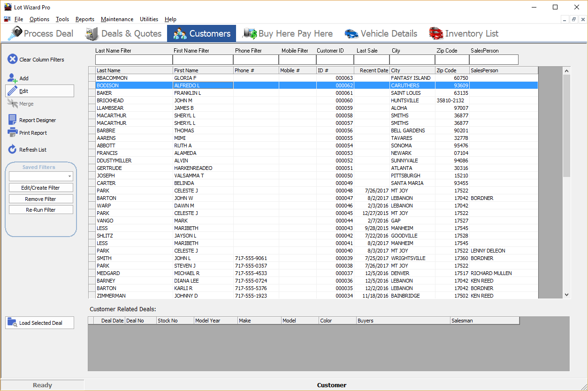The width and height of the screenshot is (588, 391).
Task: Click the Edit/Create Filter button
Action: coord(41,187)
